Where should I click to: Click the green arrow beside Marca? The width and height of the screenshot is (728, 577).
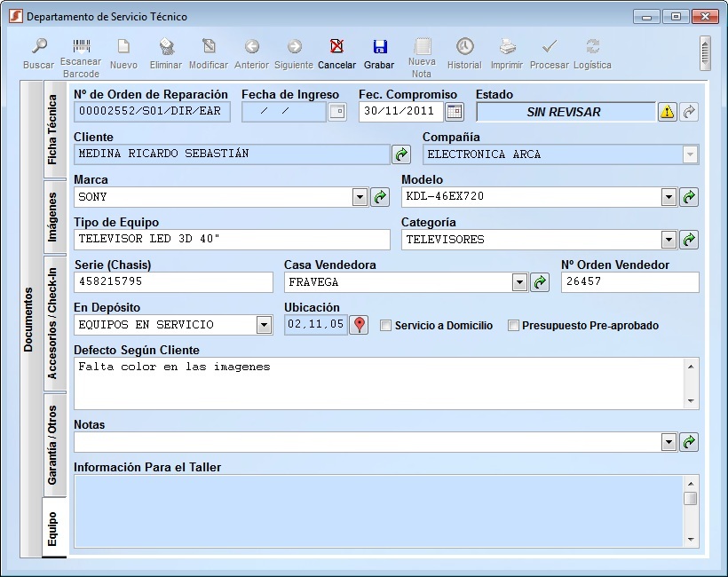380,197
